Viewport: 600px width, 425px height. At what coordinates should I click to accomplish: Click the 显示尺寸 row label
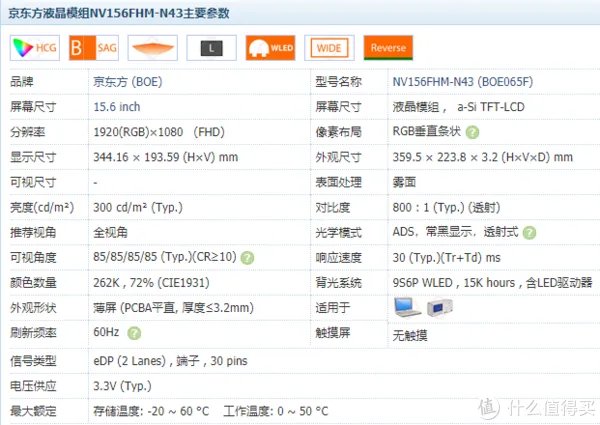pos(33,157)
